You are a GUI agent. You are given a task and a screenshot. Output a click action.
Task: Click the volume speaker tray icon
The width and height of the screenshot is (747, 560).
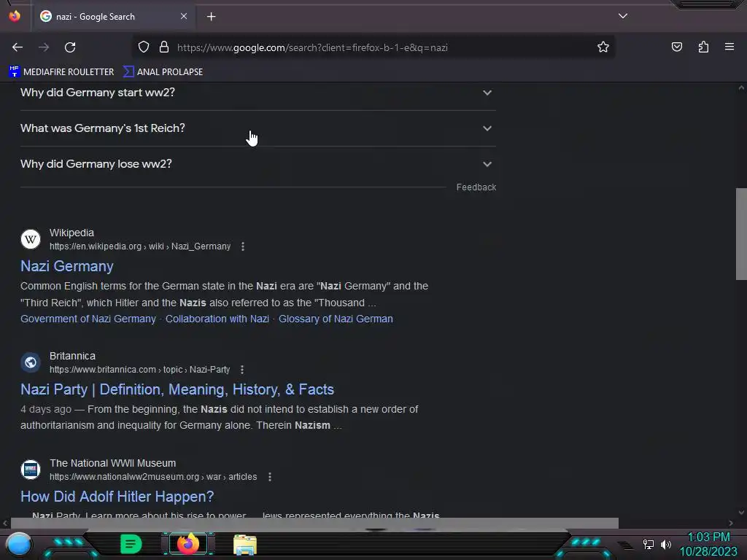666,544
